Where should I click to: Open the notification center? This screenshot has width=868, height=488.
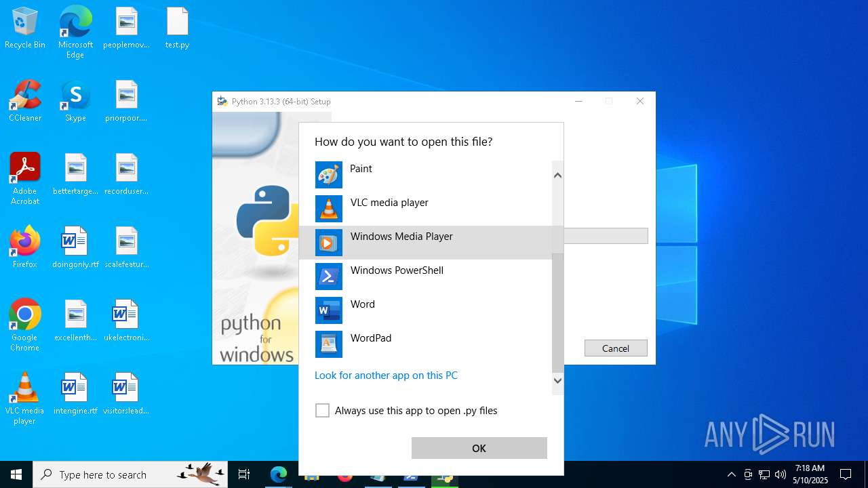coord(846,474)
